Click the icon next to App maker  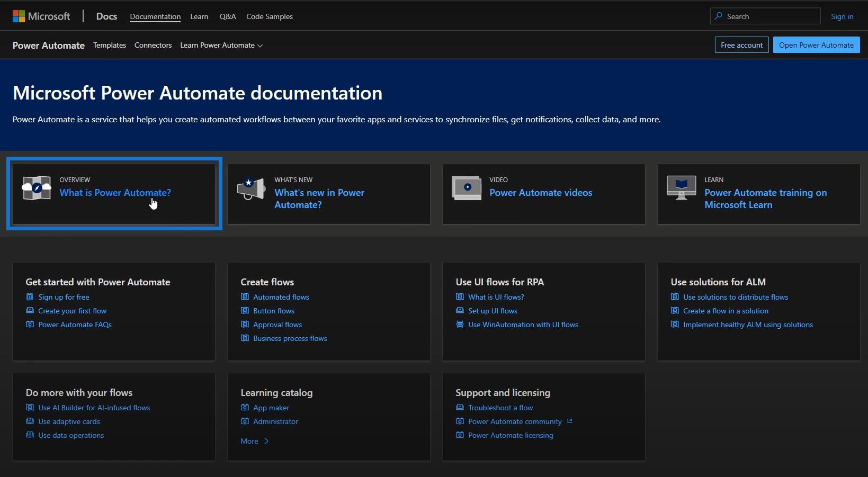coord(245,408)
